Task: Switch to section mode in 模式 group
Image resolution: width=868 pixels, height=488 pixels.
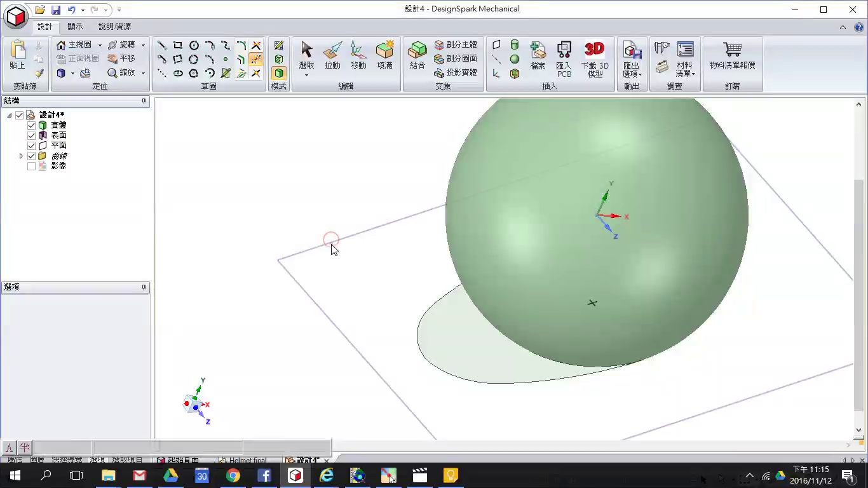Action: 278,59
